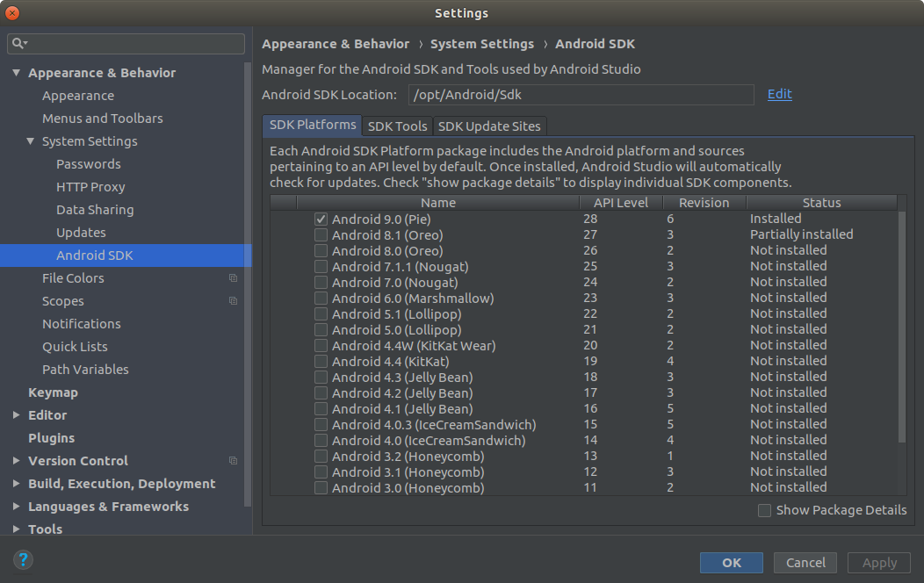This screenshot has height=583, width=924.
Task: Open Quick Lists settings
Action: pos(75,347)
